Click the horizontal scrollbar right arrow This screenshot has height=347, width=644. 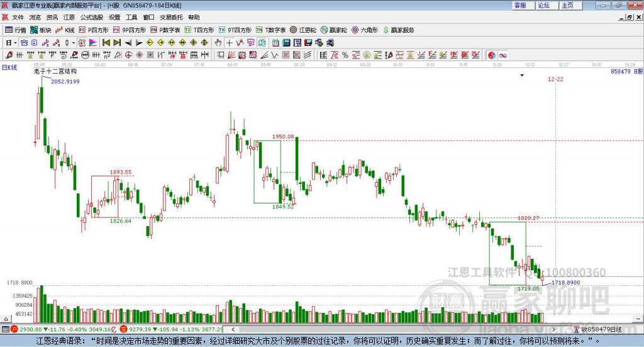(x=553, y=329)
